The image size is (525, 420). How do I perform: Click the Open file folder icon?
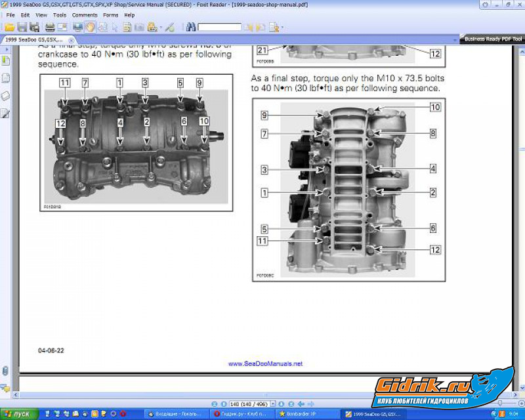[9, 27]
